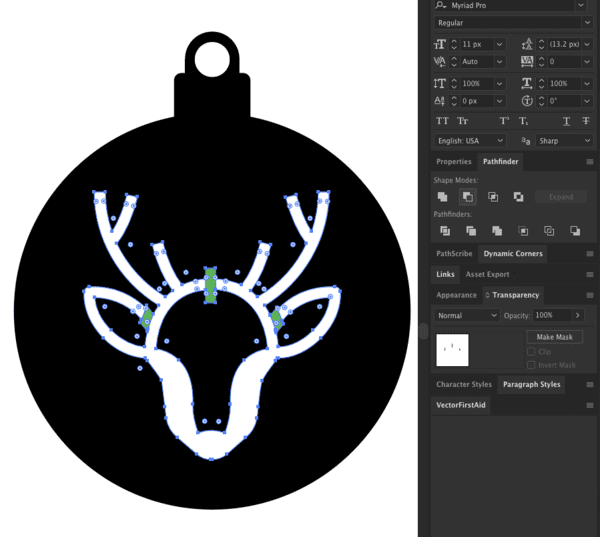This screenshot has width=600, height=537.
Task: Switch to the Asset Export tab
Action: [x=487, y=274]
